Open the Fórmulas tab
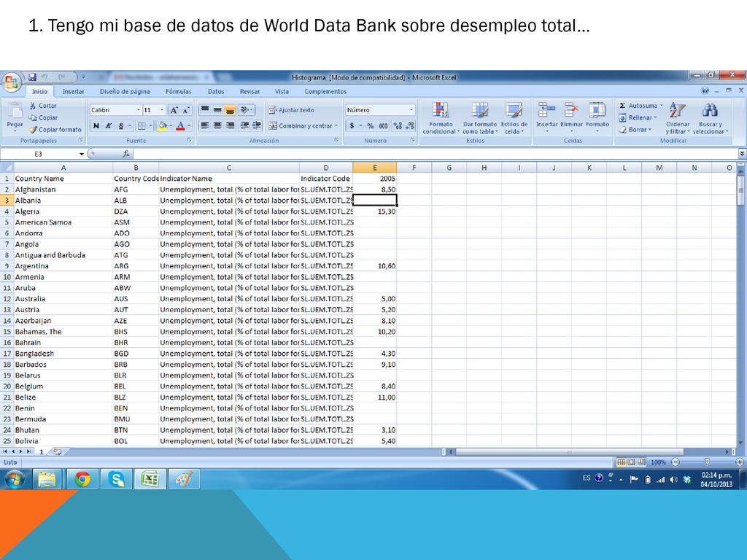747x560 pixels. (178, 91)
